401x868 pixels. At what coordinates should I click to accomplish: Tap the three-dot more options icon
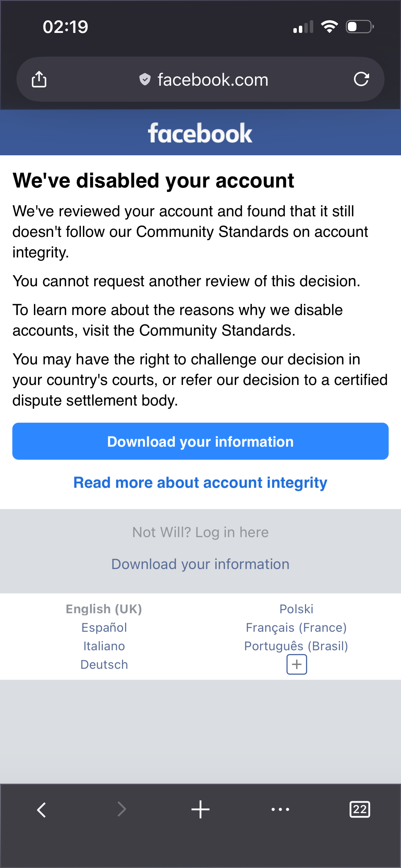[x=280, y=809]
